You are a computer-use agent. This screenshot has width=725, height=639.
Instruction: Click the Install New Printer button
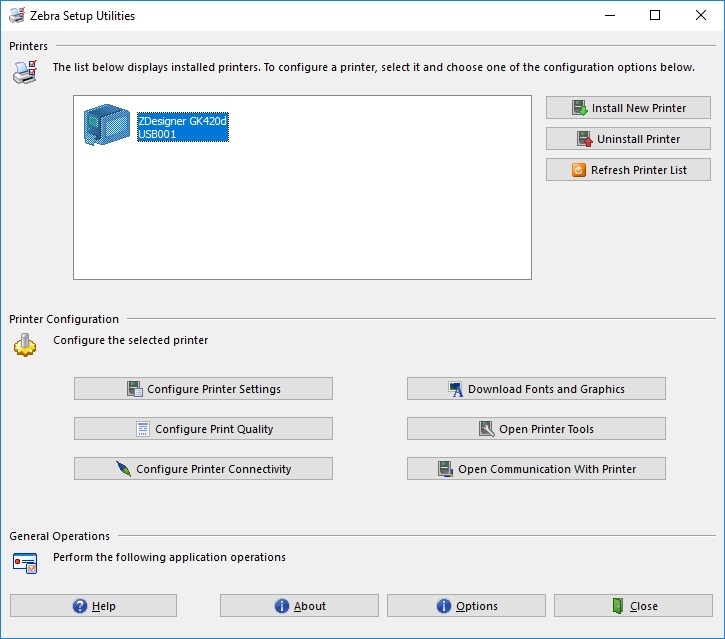628,108
